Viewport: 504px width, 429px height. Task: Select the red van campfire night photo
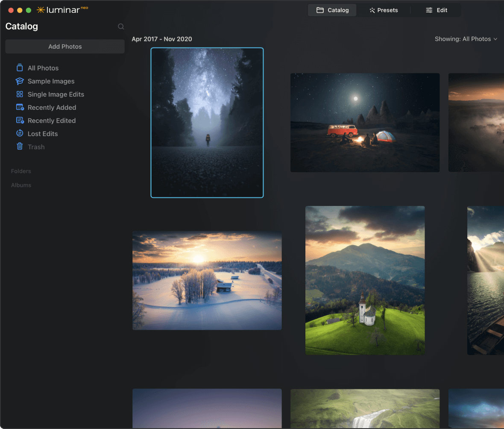coord(365,123)
